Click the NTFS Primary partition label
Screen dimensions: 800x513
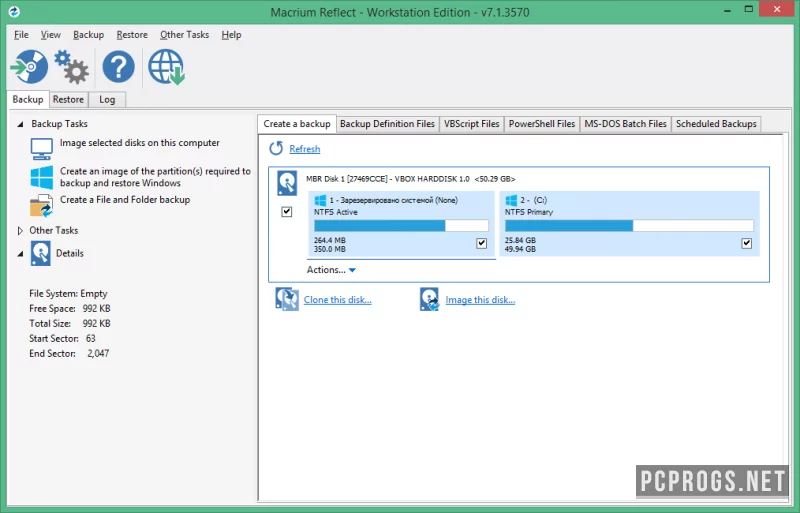click(x=529, y=212)
